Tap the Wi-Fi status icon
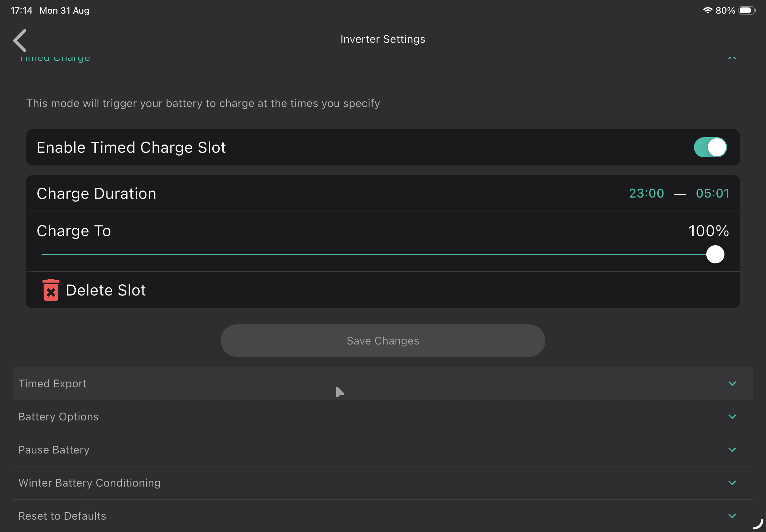The image size is (766, 532). click(x=707, y=10)
